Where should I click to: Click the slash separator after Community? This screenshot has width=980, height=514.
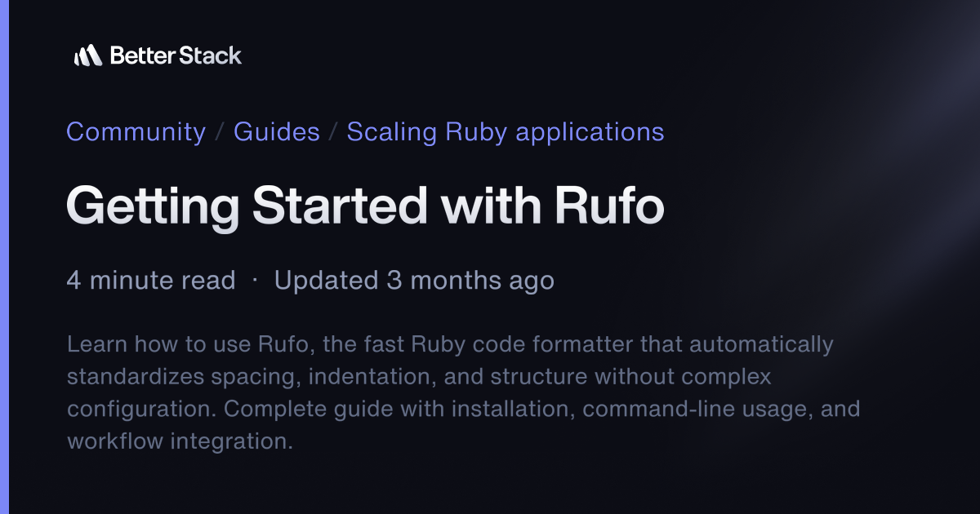pyautogui.click(x=220, y=132)
